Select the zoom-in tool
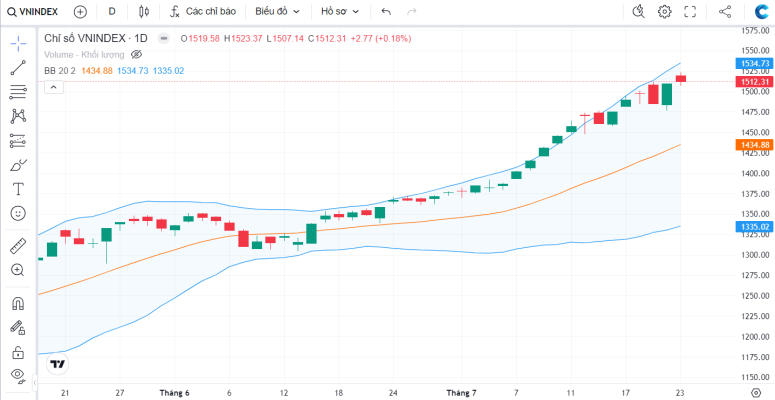The image size is (775, 400). pyautogui.click(x=18, y=270)
